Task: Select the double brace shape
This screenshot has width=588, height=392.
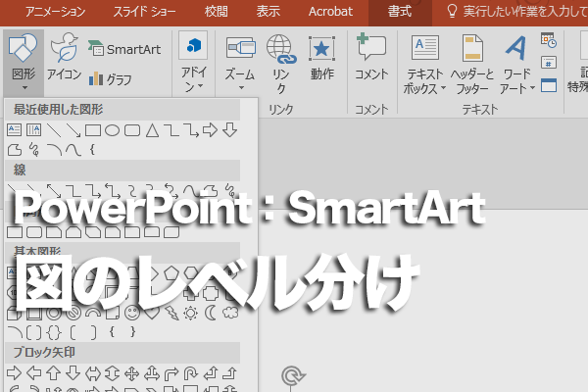Action: coord(54,332)
